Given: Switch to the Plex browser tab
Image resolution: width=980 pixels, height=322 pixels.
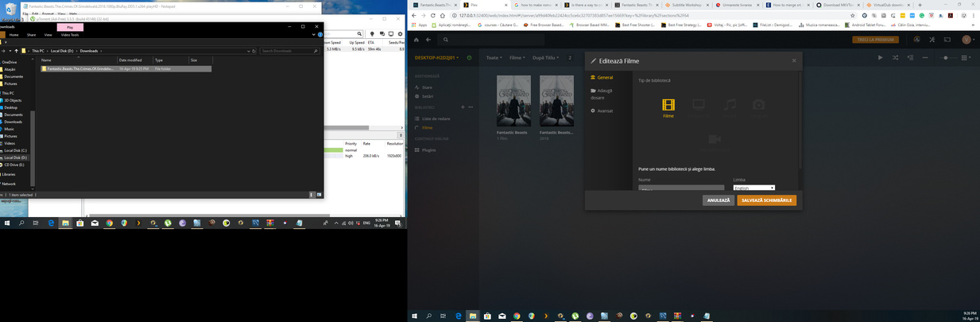Looking at the screenshot, I should pos(486,5).
